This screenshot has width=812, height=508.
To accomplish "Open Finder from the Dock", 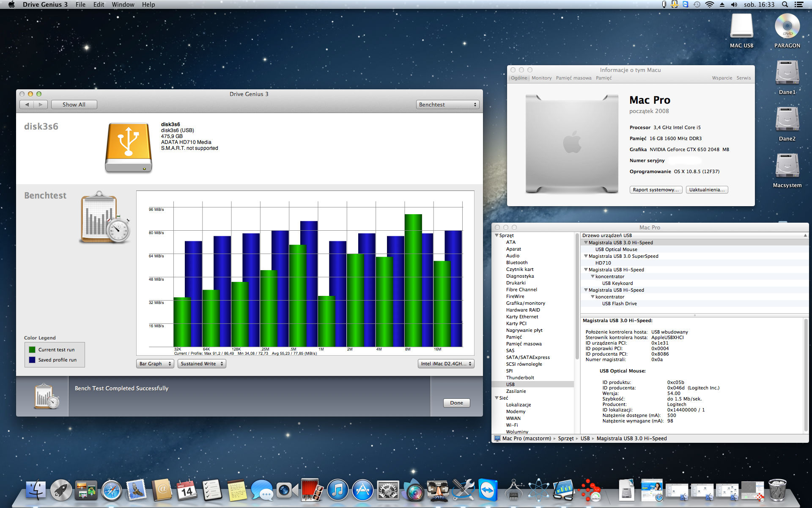I will pos(36,490).
